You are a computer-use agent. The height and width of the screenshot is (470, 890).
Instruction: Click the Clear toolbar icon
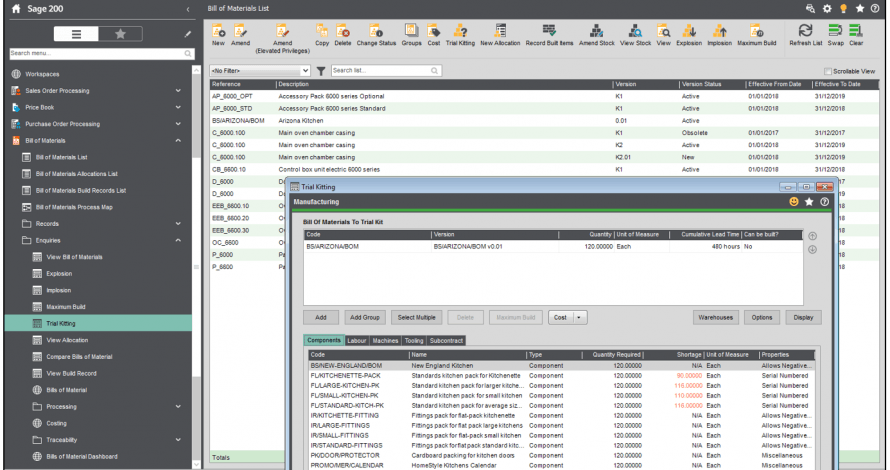point(856,35)
